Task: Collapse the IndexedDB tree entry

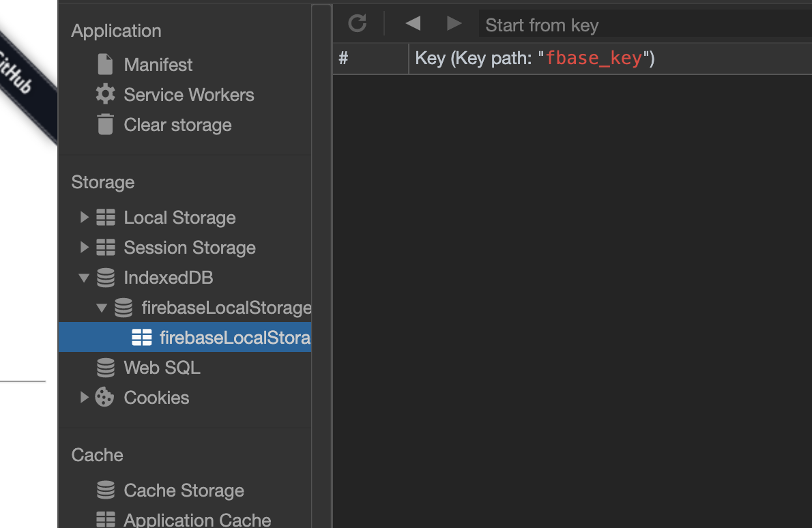Action: click(83, 278)
